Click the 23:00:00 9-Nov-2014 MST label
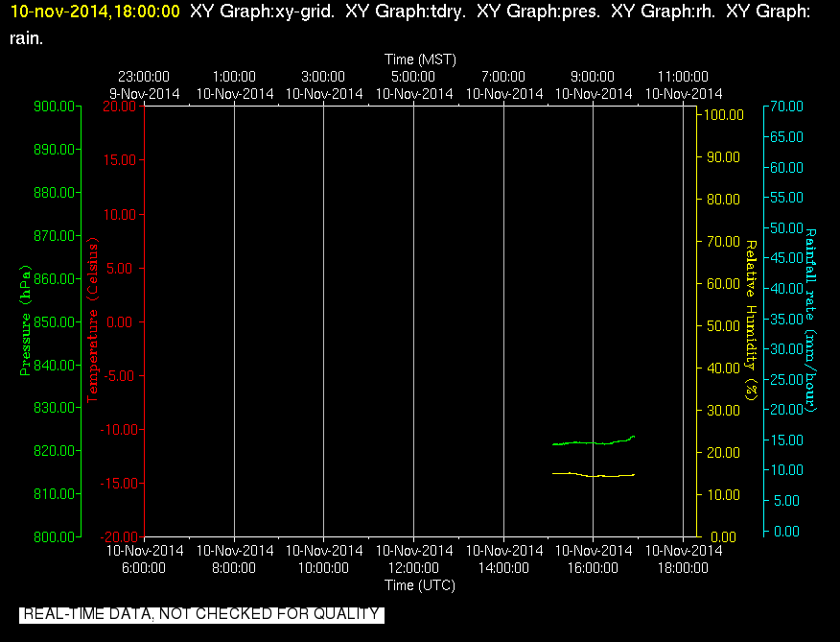 pos(144,85)
